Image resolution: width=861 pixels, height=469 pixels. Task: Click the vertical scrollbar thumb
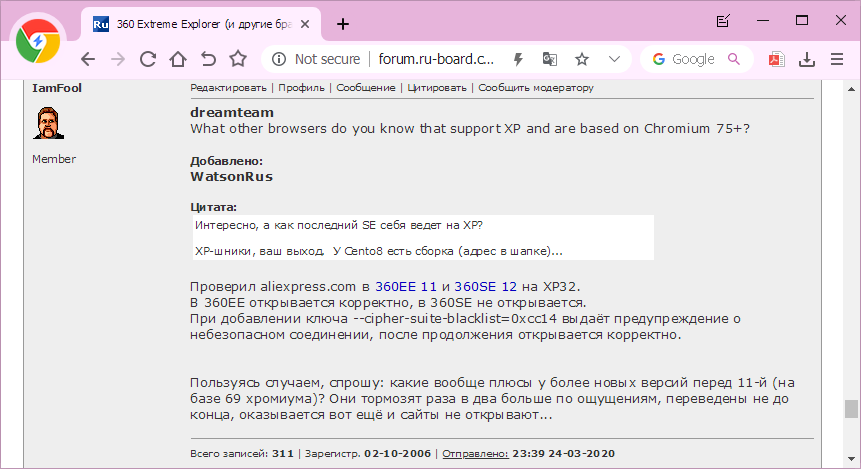pos(851,409)
